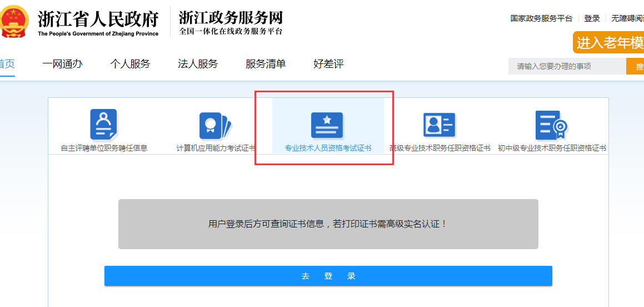Go to 首页 in navigation
644x307 pixels.
click(7, 64)
